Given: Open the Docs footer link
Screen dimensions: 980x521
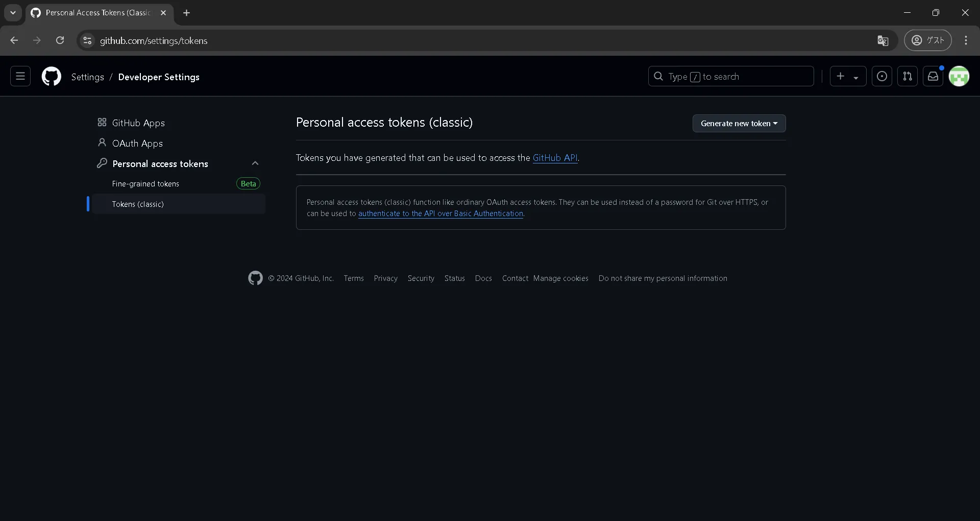Looking at the screenshot, I should coord(483,278).
